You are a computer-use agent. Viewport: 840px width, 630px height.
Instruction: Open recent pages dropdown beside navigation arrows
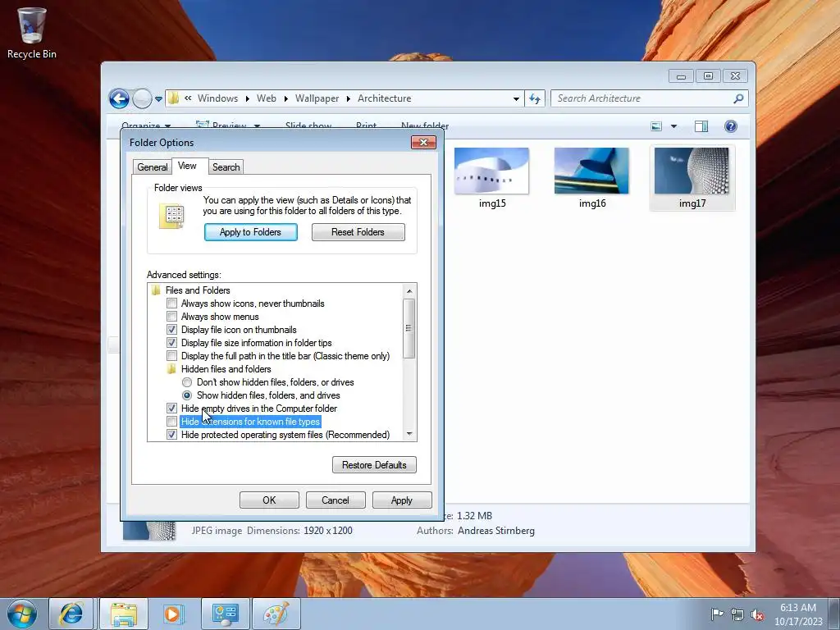pos(158,99)
